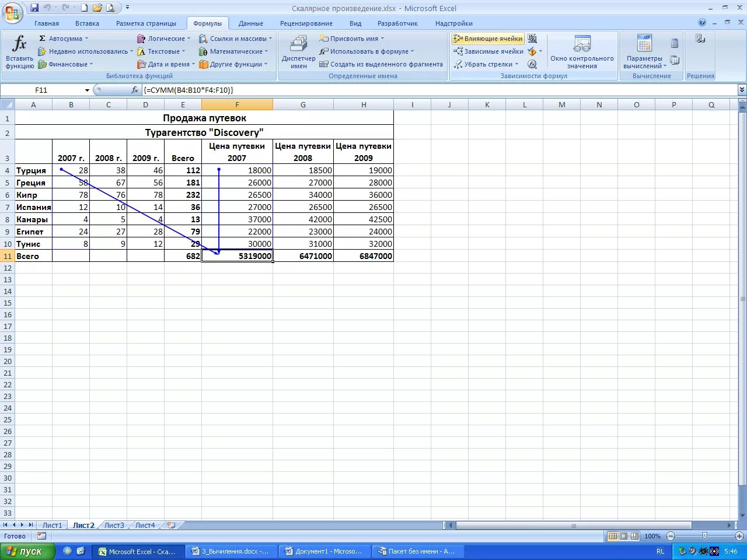Click Вставить функцию fx button
The height and width of the screenshot is (560, 747).
(x=20, y=52)
